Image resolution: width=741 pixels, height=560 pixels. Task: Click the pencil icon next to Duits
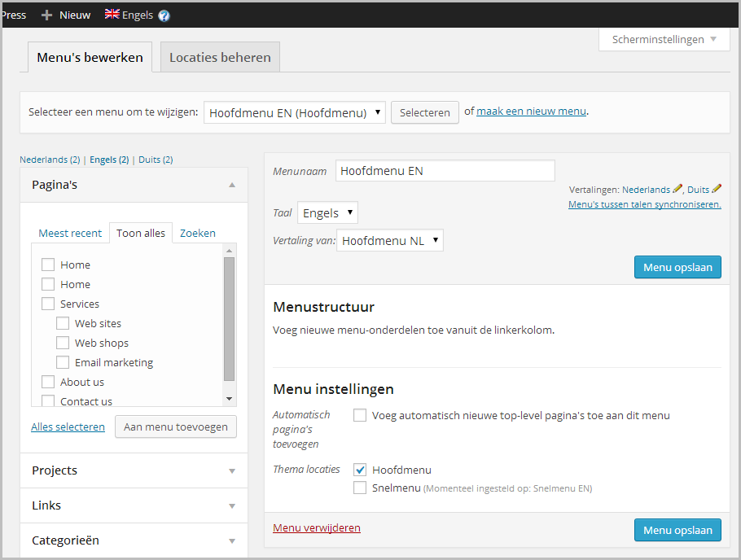717,189
